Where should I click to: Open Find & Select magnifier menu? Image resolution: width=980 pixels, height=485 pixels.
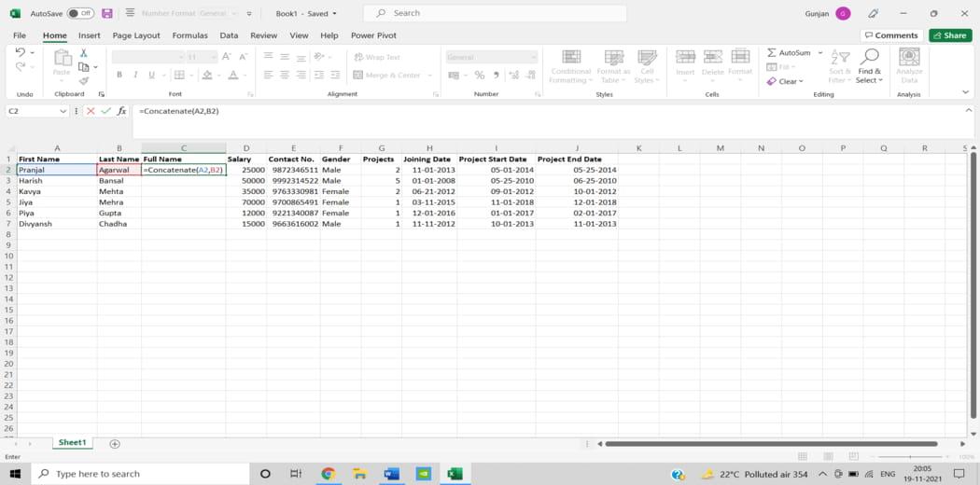point(869,66)
